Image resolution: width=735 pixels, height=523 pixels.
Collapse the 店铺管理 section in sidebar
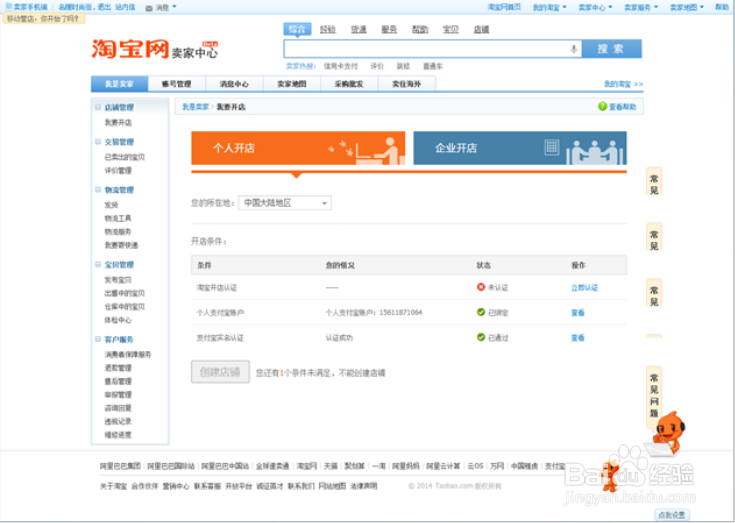(x=98, y=107)
